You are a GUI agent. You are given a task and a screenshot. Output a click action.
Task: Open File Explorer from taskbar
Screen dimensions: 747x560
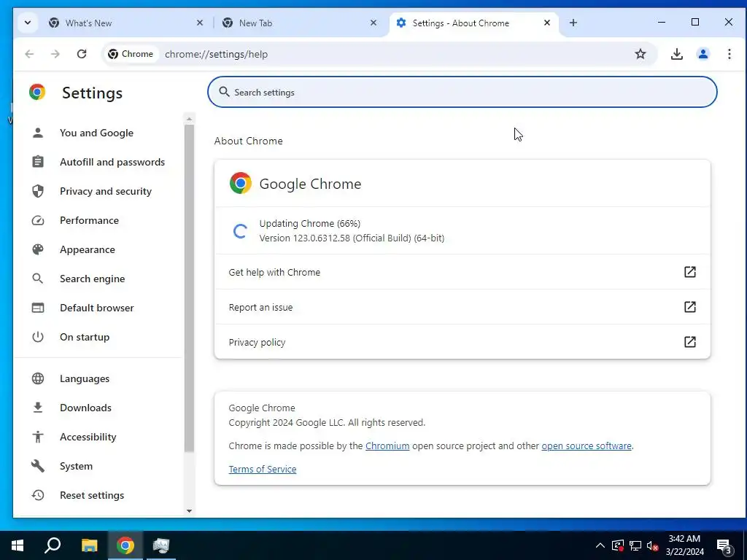point(89,545)
